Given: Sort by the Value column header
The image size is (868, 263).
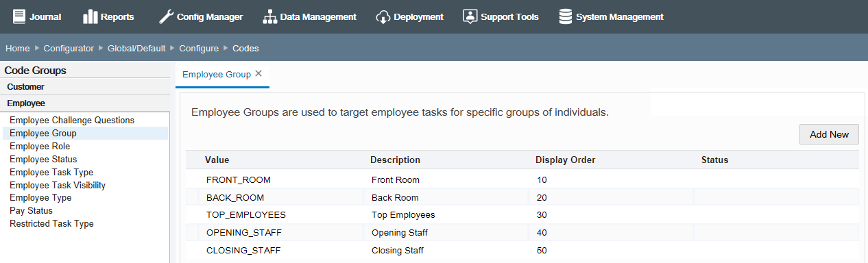Looking at the screenshot, I should [217, 160].
